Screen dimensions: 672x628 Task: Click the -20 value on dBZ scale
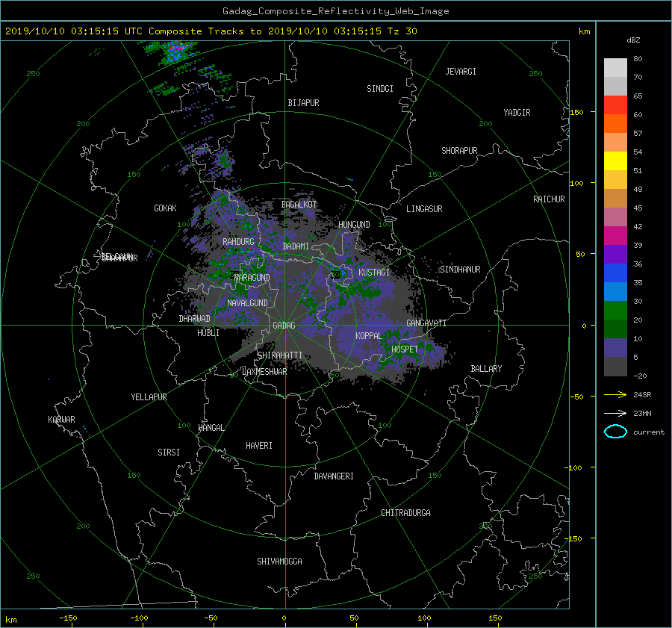pos(640,376)
